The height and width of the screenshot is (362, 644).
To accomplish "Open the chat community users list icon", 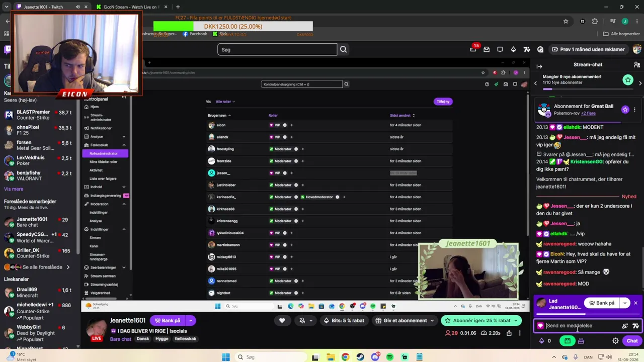I will (x=637, y=65).
